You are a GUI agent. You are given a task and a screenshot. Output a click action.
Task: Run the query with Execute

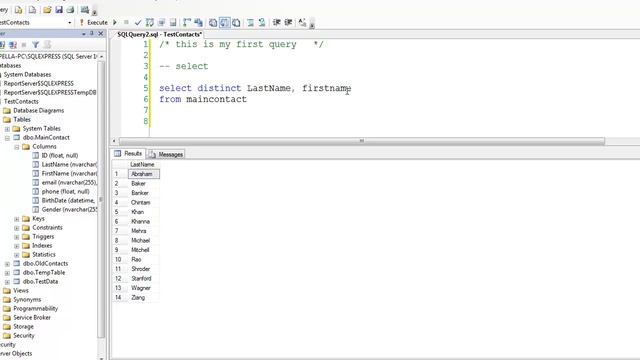tap(93, 22)
